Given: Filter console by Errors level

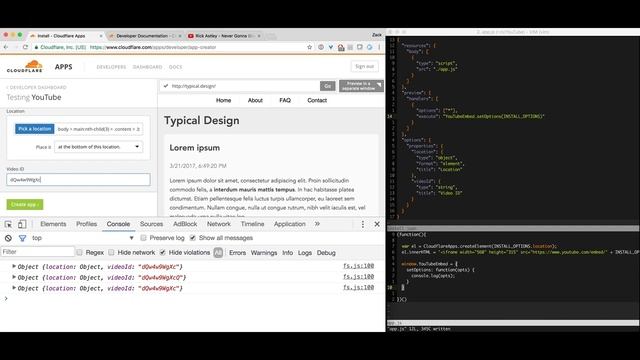Looking at the screenshot, I should tap(237, 253).
